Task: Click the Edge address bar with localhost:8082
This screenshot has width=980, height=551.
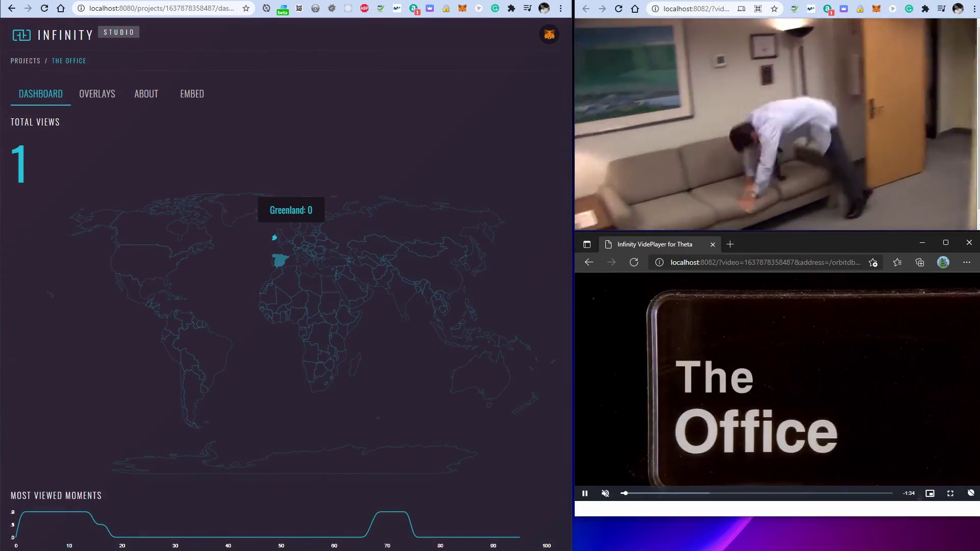Action: pyautogui.click(x=765, y=262)
